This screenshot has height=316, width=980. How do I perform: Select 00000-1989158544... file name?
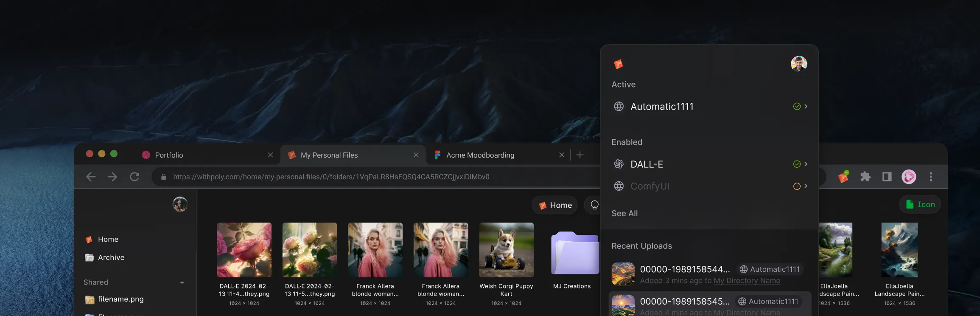click(685, 269)
